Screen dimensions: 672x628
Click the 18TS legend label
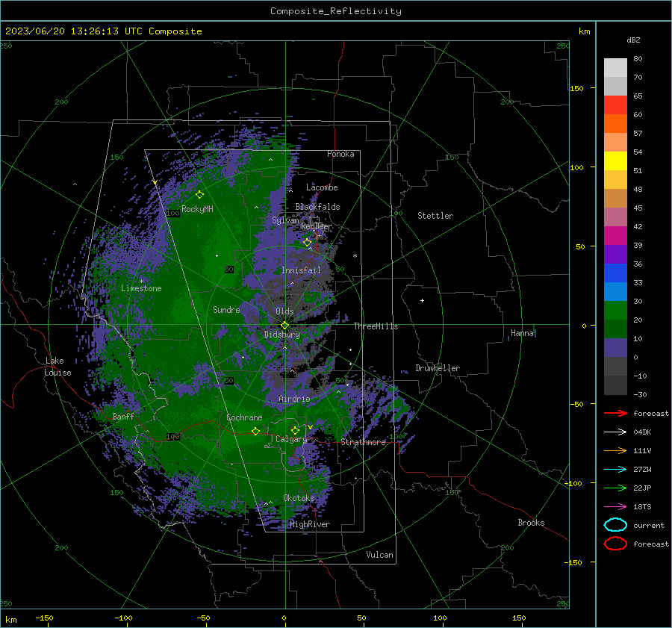click(x=642, y=507)
